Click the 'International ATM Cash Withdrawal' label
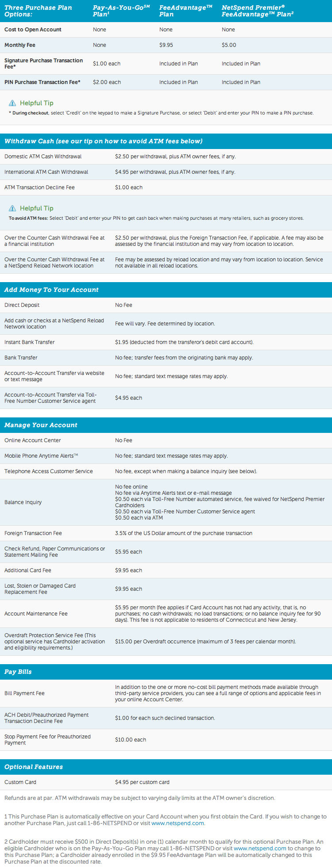This screenshot has width=332, height=868. tap(46, 172)
